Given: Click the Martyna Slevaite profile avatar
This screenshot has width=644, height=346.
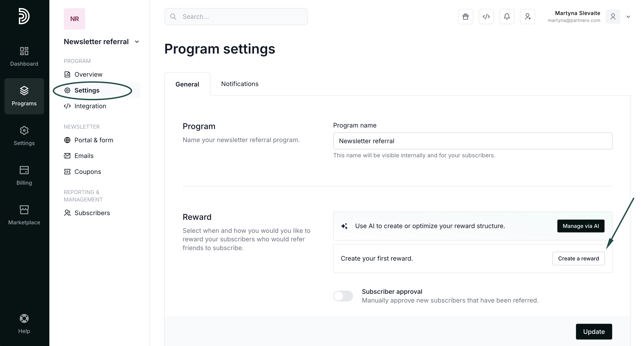Looking at the screenshot, I should (613, 17).
